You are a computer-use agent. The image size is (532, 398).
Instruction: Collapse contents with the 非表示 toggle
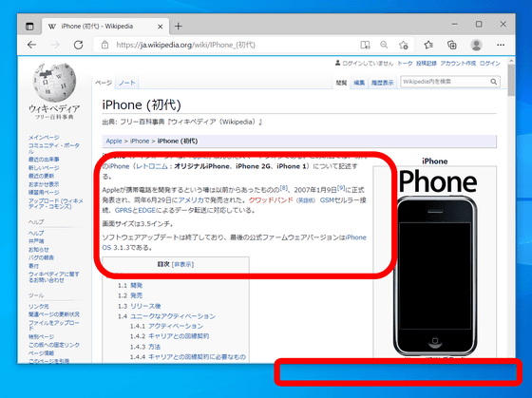click(x=182, y=264)
